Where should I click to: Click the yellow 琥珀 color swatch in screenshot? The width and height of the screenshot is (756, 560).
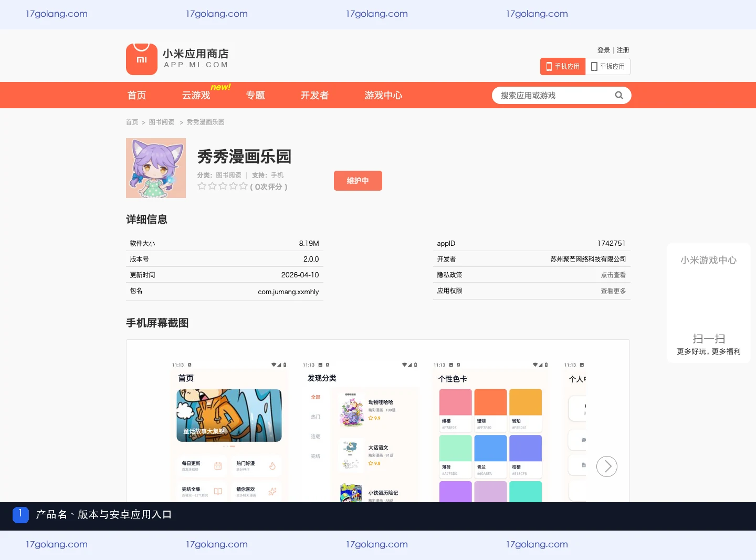[526, 402]
